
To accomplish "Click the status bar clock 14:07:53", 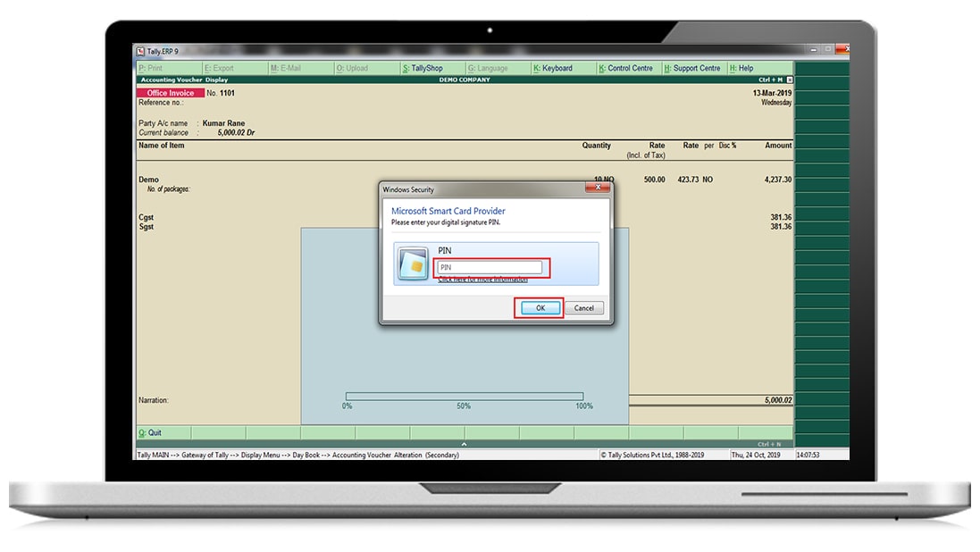I will click(x=808, y=456).
